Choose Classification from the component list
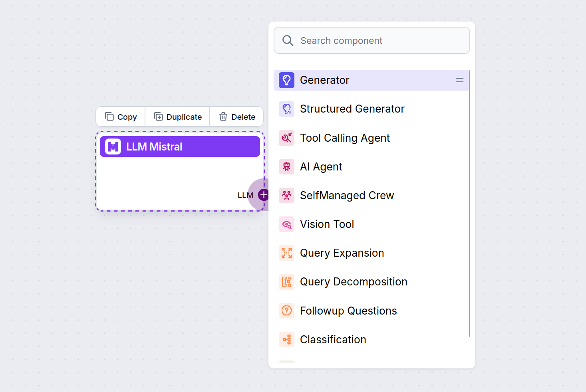 pyautogui.click(x=333, y=340)
